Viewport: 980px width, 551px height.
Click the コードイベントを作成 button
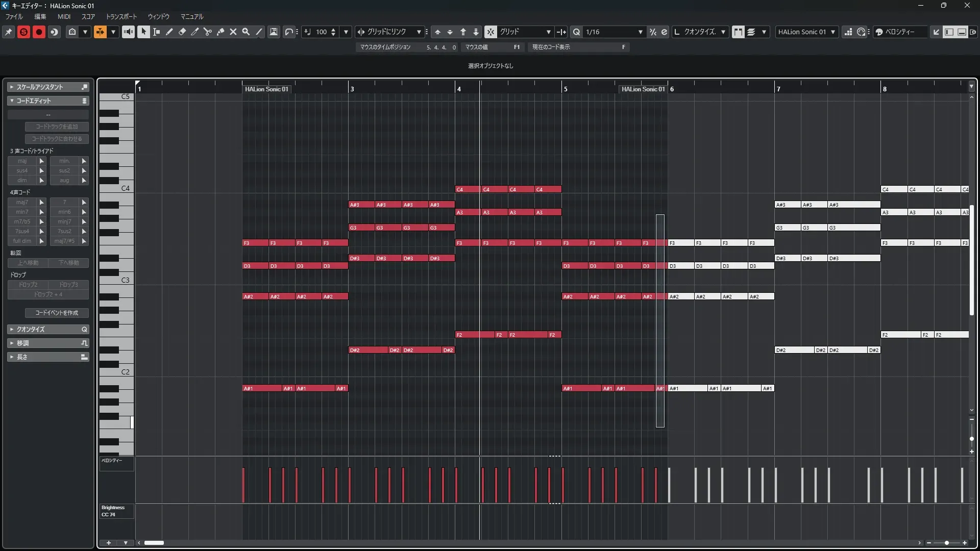coord(57,313)
